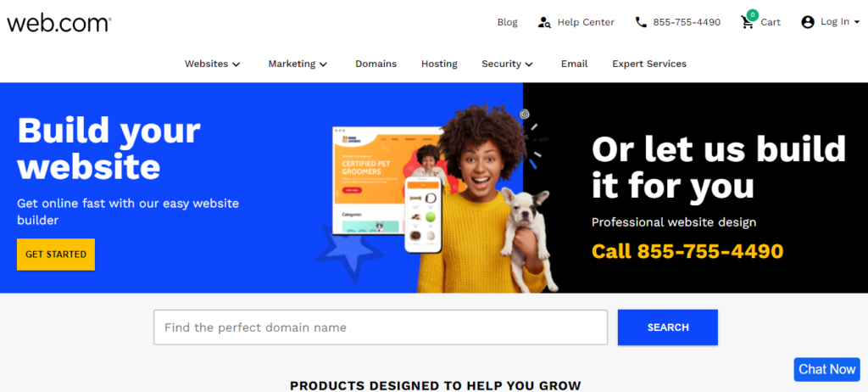Click the web.com logo
The image size is (868, 392).
click(58, 22)
